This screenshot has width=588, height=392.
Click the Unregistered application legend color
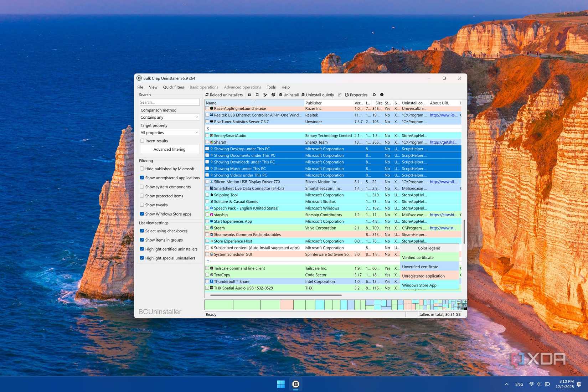429,276
